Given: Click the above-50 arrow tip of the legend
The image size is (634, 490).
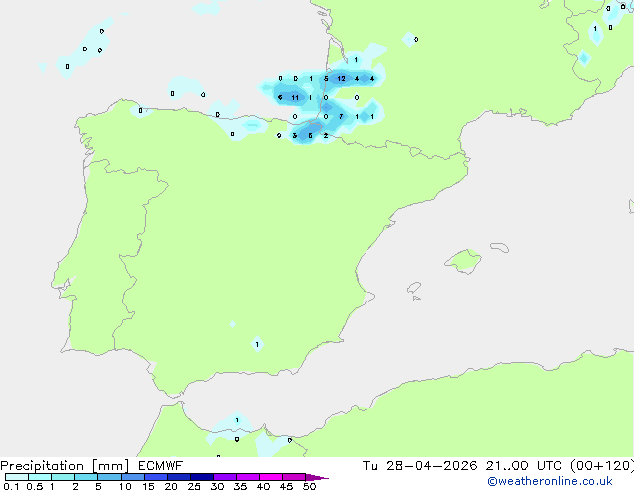Looking at the screenshot, I should (317, 477).
